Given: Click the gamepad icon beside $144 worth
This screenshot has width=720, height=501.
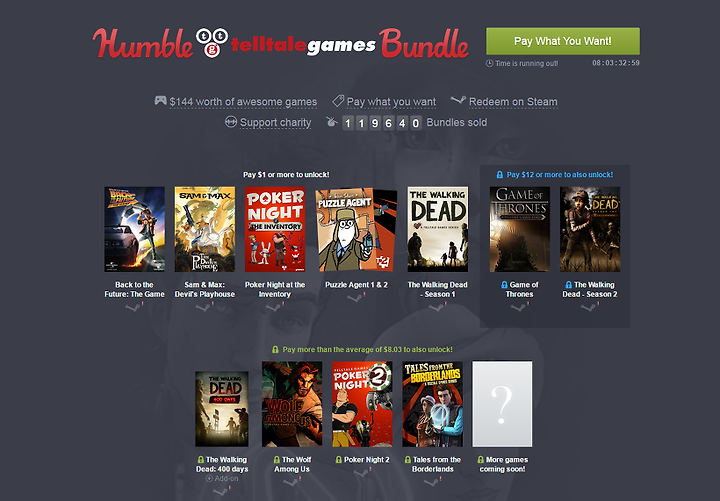Looking at the screenshot, I should click(x=160, y=101).
